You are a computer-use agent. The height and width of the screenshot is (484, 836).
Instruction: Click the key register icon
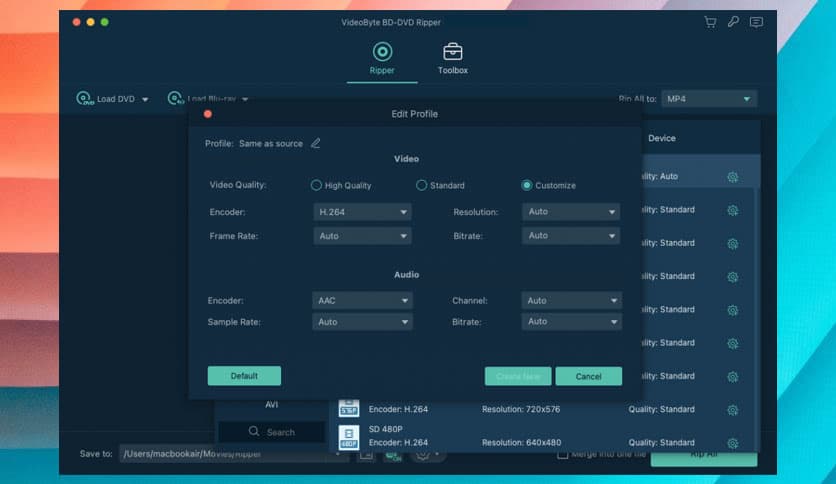pos(734,22)
